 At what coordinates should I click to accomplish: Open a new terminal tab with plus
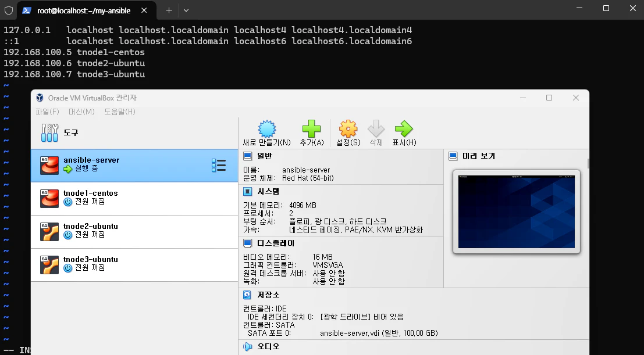(x=169, y=10)
